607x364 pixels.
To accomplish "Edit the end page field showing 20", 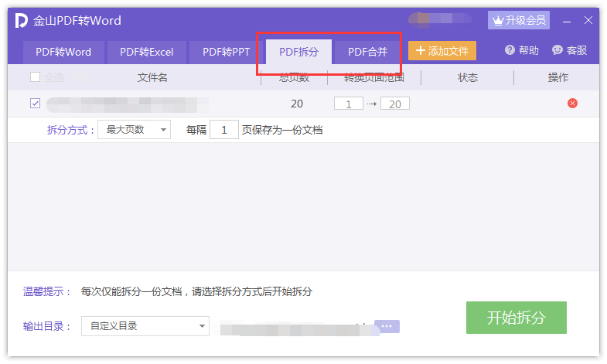I will pyautogui.click(x=395, y=104).
